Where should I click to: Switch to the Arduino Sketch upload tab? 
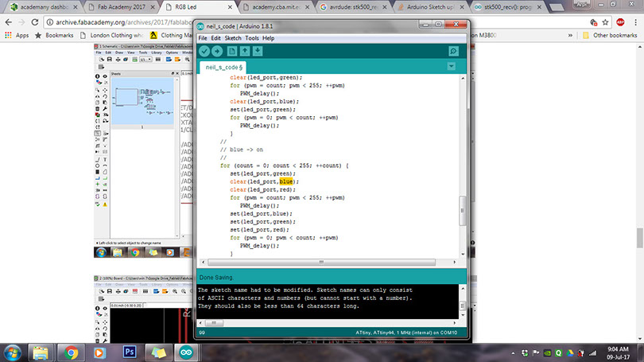pyautogui.click(x=430, y=7)
